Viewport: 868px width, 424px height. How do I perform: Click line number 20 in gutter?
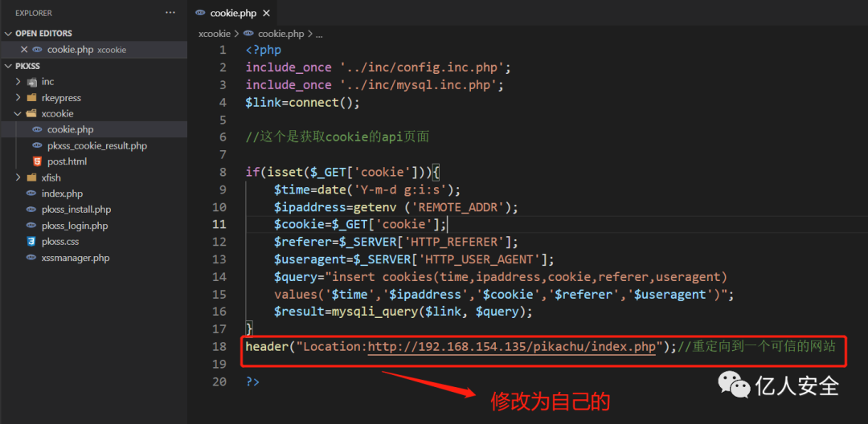(x=219, y=381)
